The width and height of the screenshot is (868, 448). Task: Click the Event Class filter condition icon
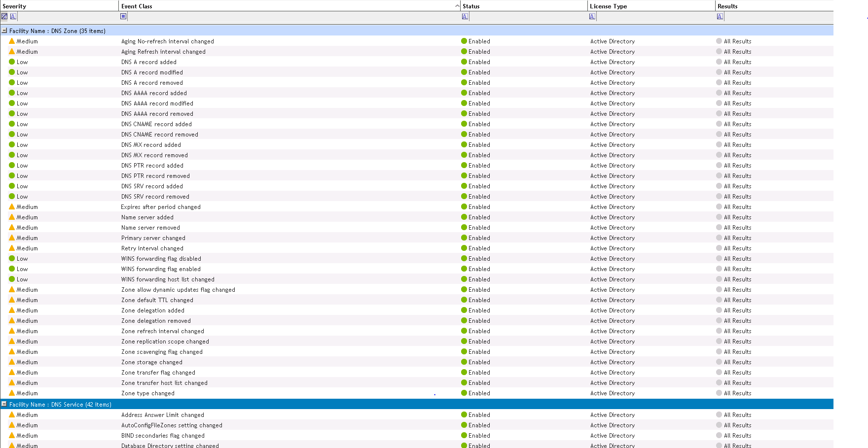pyautogui.click(x=123, y=16)
